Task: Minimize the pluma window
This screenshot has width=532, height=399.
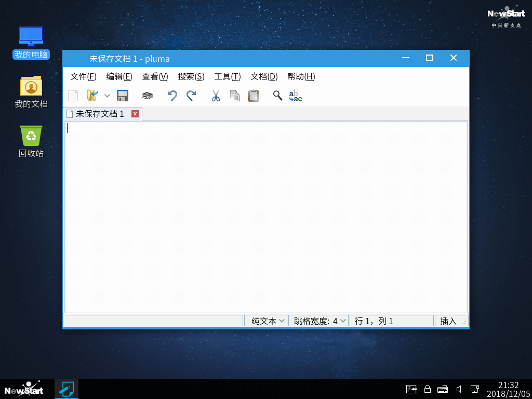Action: [405, 58]
